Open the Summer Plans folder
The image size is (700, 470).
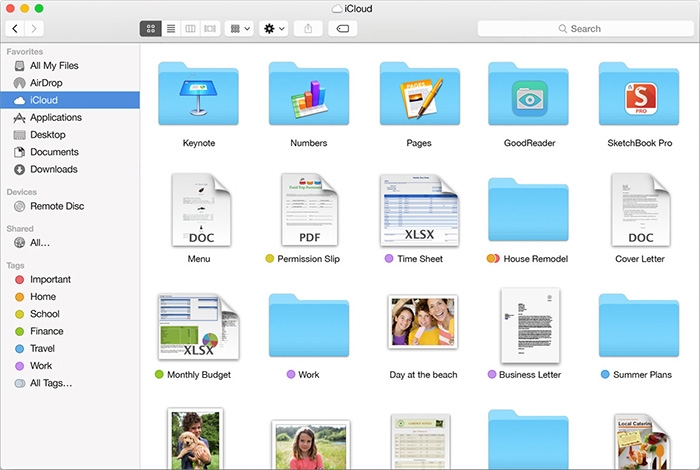click(x=639, y=325)
